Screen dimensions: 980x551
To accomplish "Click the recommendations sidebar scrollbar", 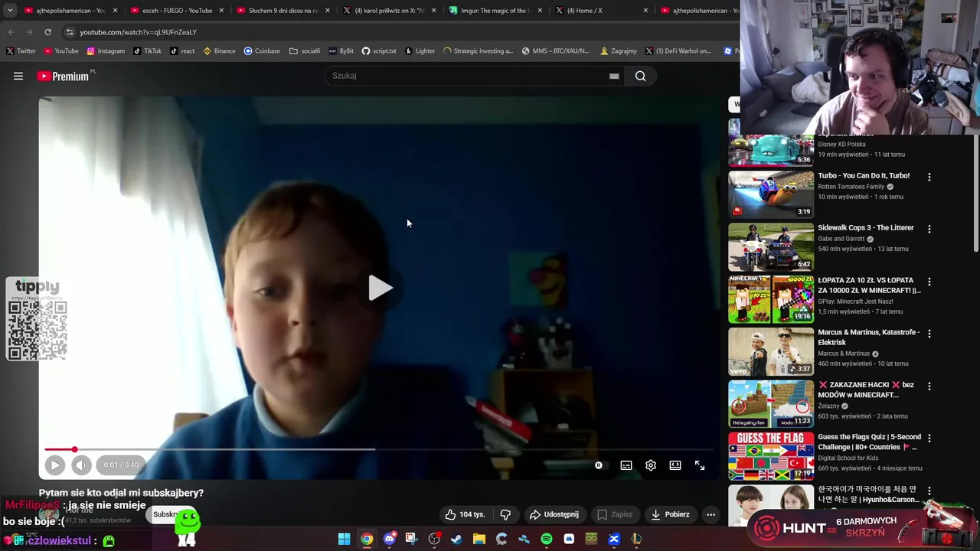I will [x=975, y=194].
